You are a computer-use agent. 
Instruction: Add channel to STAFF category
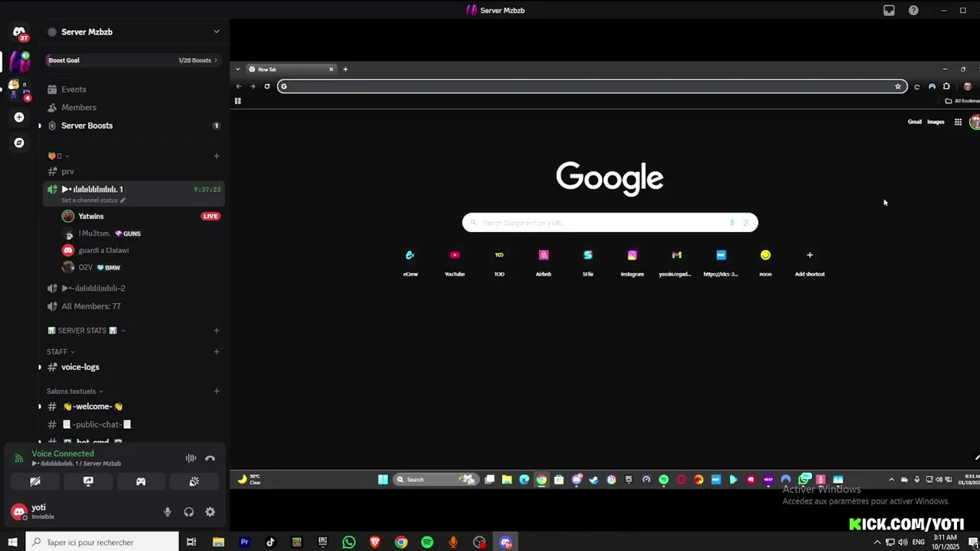(x=216, y=352)
